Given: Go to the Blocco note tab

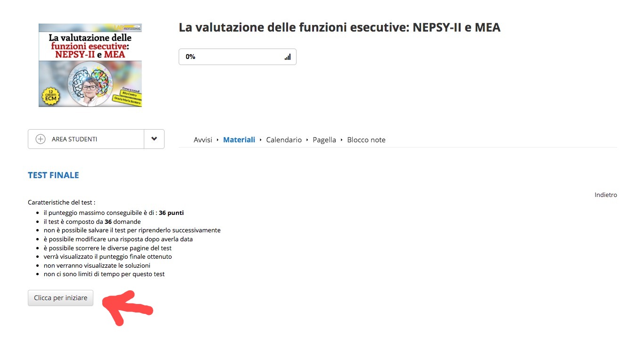Looking at the screenshot, I should (x=366, y=140).
